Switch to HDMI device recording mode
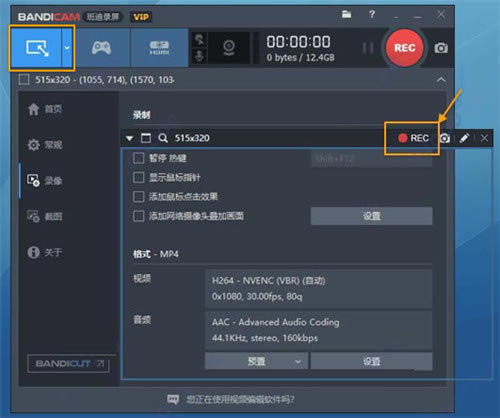Image resolution: width=500 pixels, height=418 pixels. pos(159,48)
